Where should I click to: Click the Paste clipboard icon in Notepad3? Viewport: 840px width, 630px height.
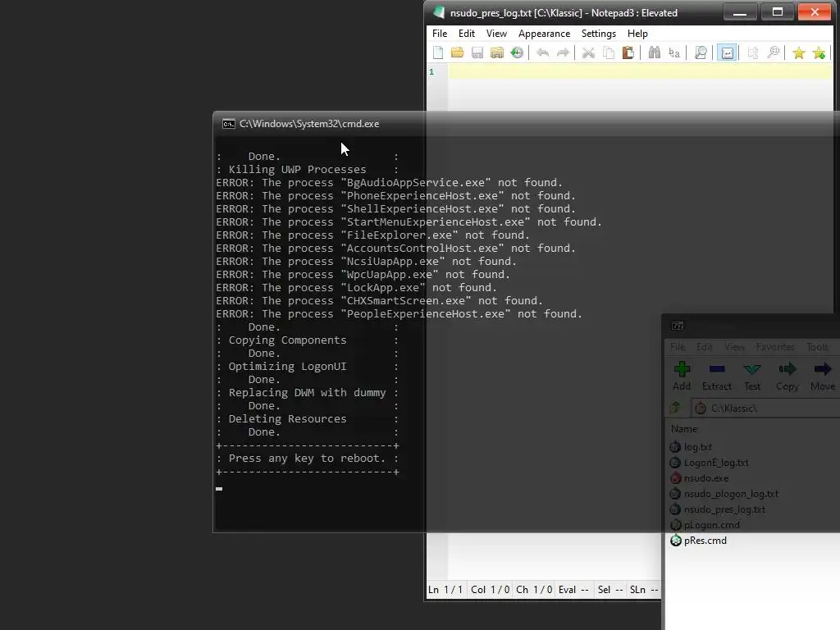pyautogui.click(x=628, y=52)
